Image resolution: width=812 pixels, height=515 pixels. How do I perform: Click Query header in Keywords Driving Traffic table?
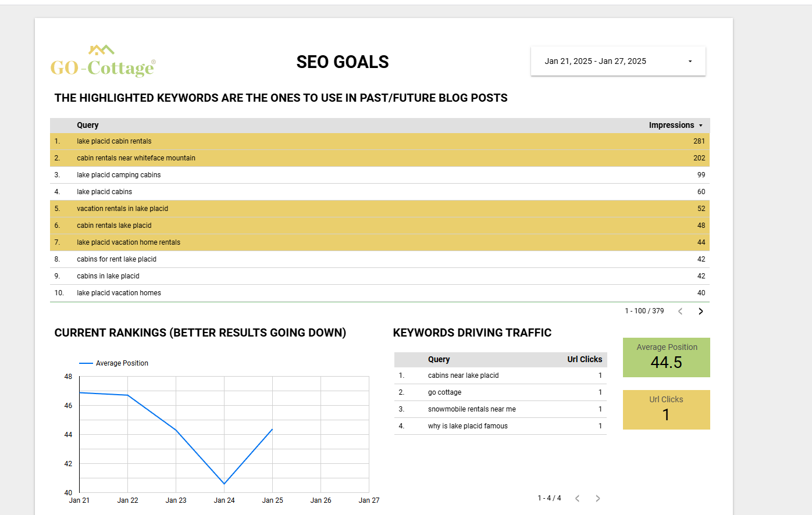439,359
